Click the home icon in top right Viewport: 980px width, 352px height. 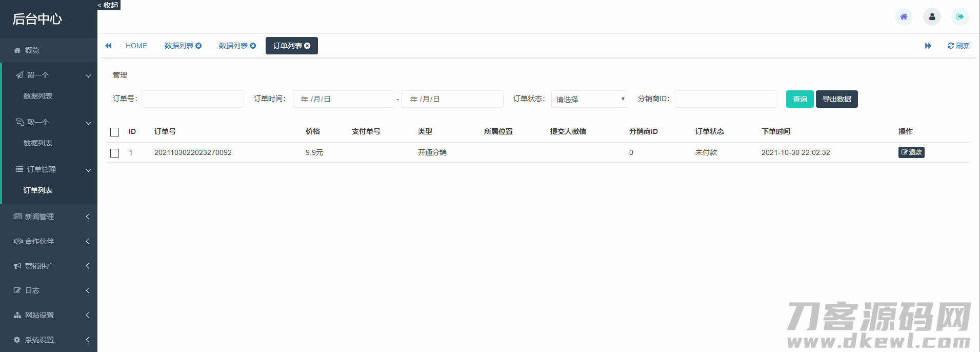pos(904,17)
